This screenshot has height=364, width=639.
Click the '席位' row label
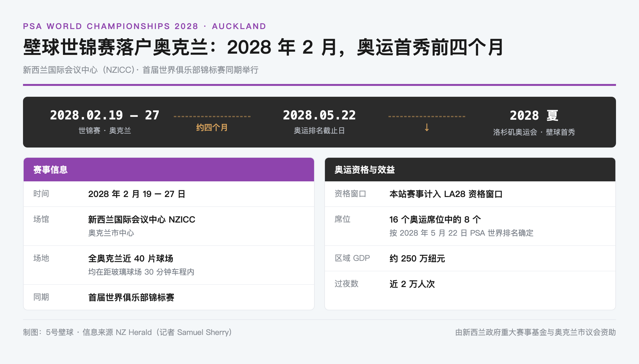(x=343, y=219)
